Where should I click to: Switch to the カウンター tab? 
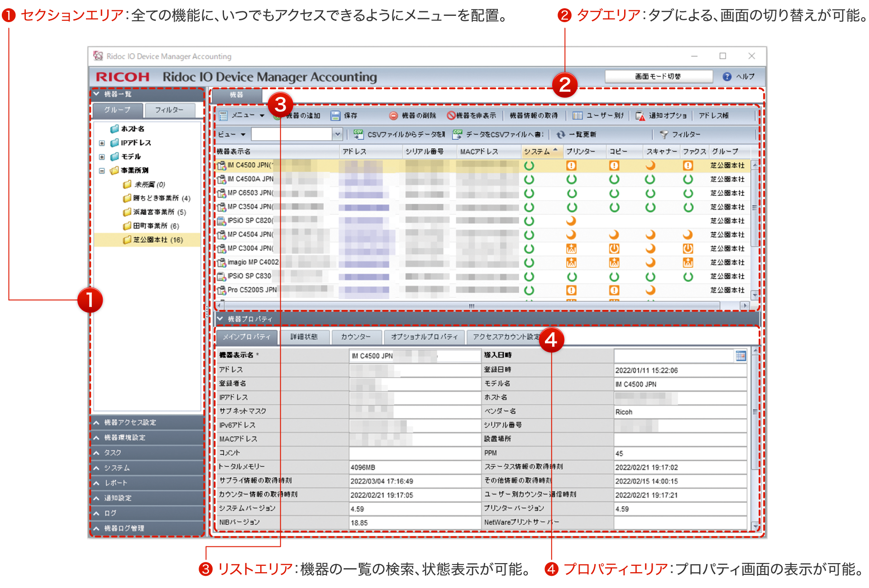[356, 337]
